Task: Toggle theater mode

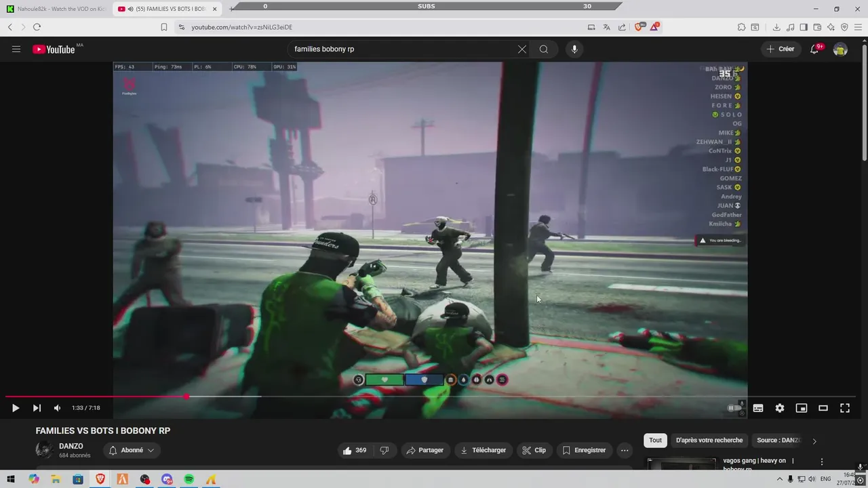Action: click(823, 408)
